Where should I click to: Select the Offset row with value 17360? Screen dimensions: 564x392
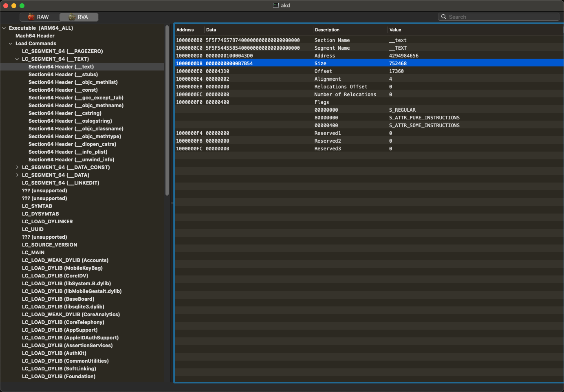(369, 71)
